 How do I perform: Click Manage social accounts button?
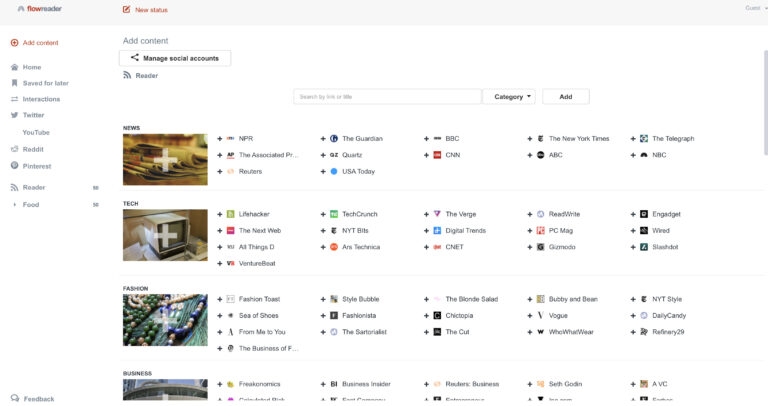tap(175, 58)
